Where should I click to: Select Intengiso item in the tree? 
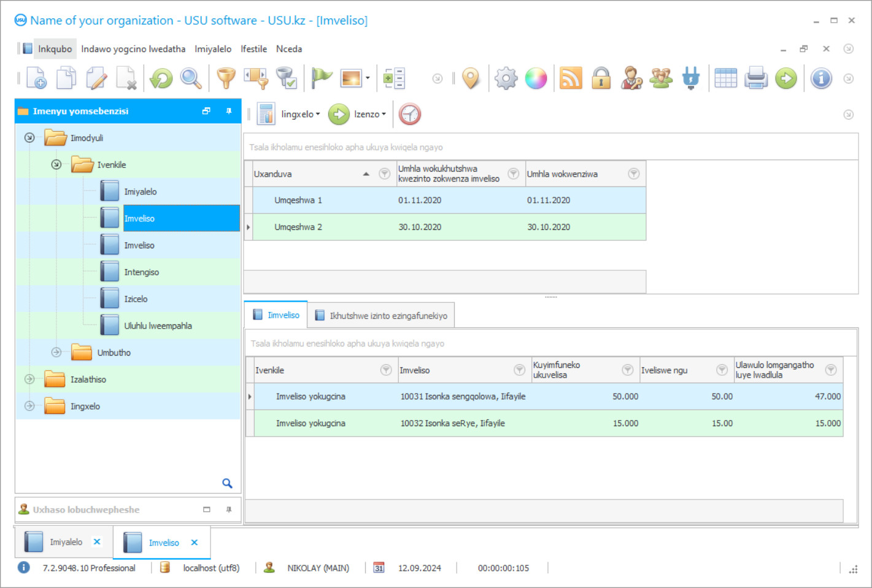pos(142,272)
